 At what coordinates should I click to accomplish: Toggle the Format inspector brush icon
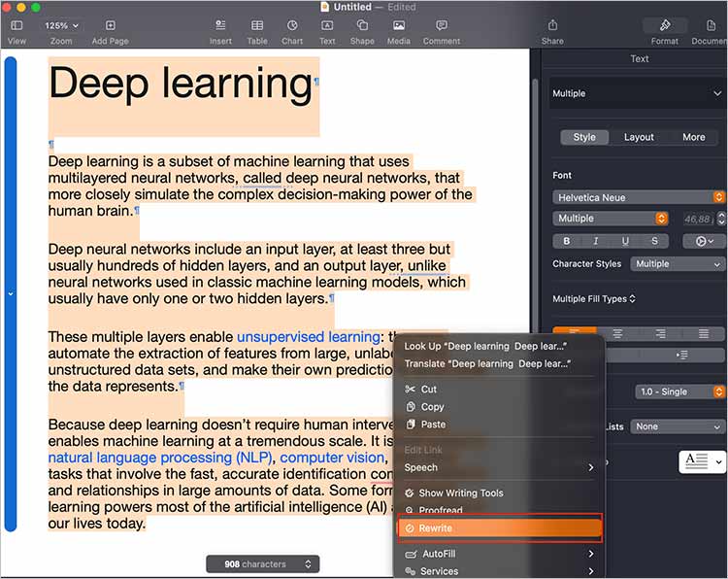665,25
